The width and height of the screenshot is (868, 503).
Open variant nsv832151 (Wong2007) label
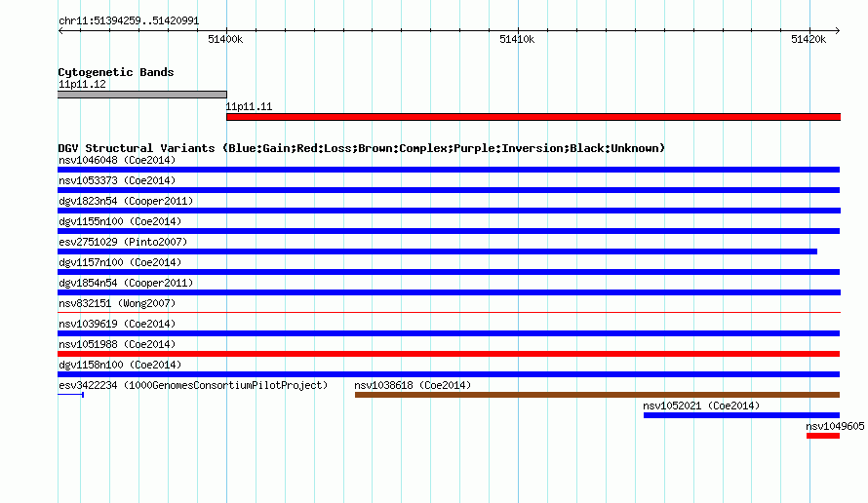coord(117,303)
